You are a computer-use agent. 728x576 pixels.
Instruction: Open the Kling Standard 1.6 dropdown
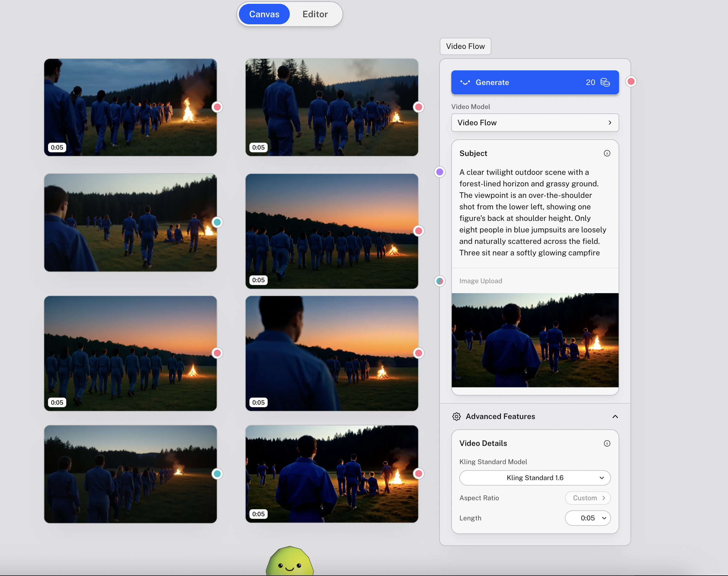(x=534, y=478)
